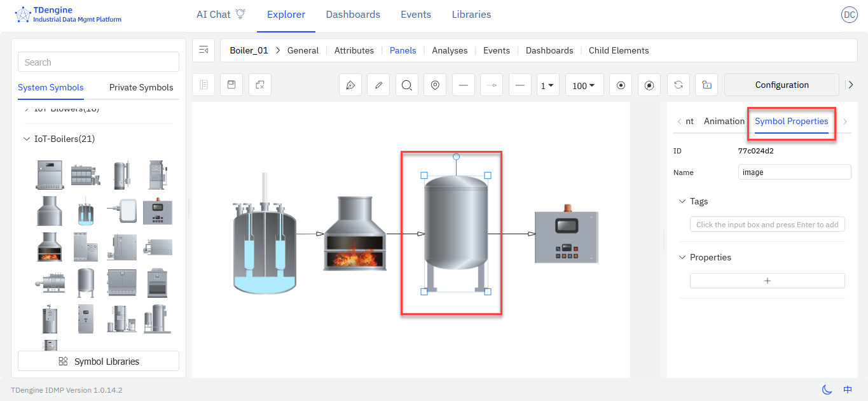
Task: Click the save panel floppy disk icon
Action: 231,85
